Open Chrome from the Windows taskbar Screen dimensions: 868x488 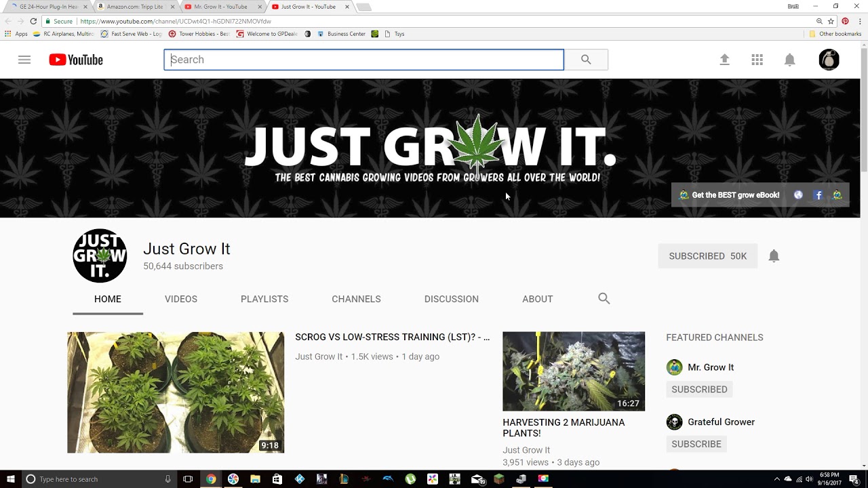point(211,479)
